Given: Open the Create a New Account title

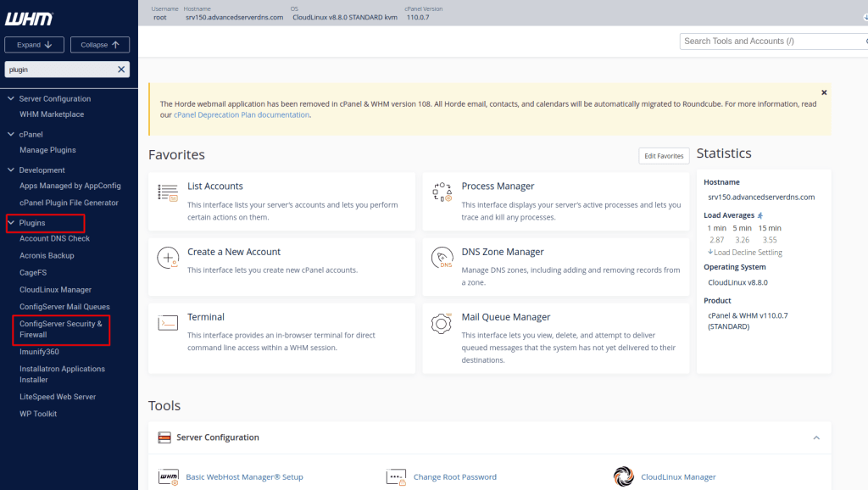Looking at the screenshot, I should (234, 252).
